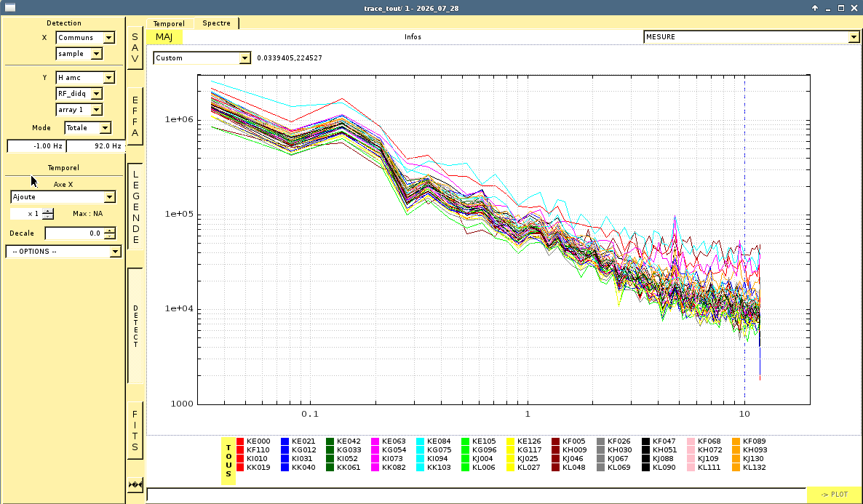
Task: Click the KF089 orange color swatch
Action: [736, 441]
